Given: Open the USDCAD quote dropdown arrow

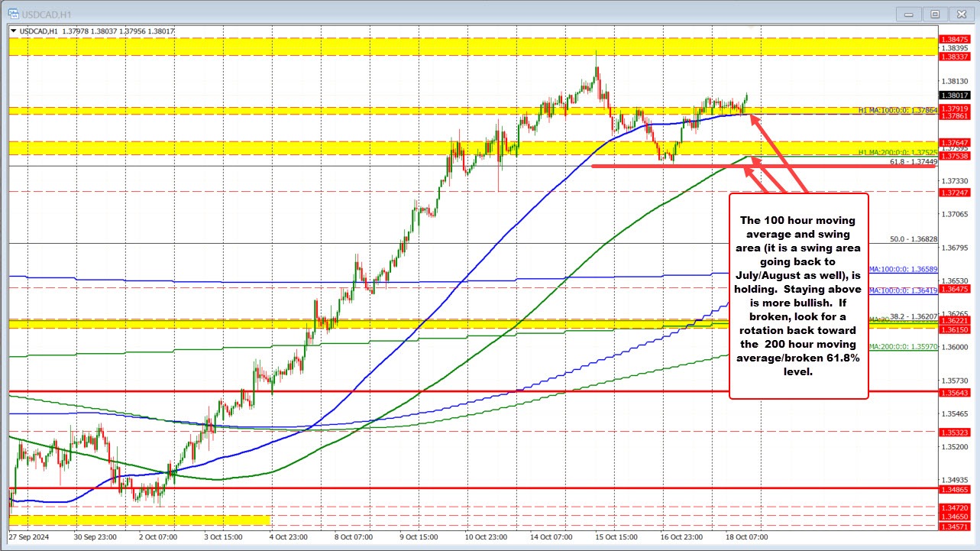Looking at the screenshot, I should coord(12,30).
